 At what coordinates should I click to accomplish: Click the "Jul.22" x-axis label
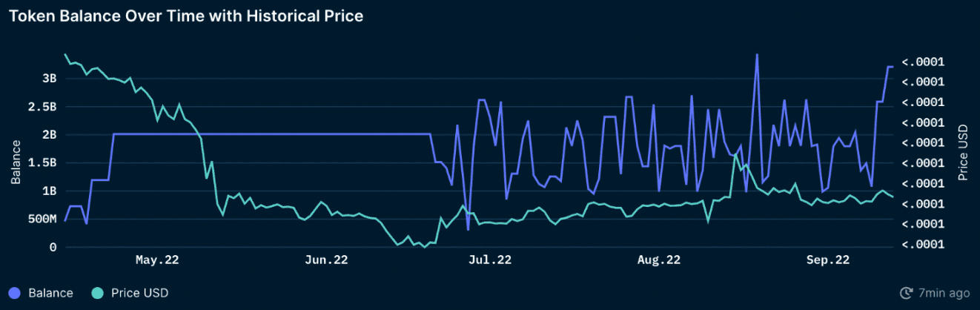(490, 260)
